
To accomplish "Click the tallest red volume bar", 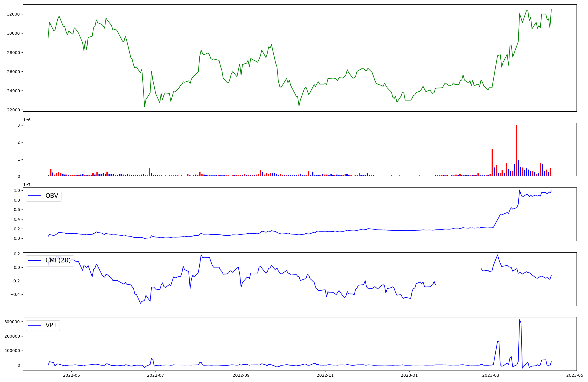I will (516, 150).
